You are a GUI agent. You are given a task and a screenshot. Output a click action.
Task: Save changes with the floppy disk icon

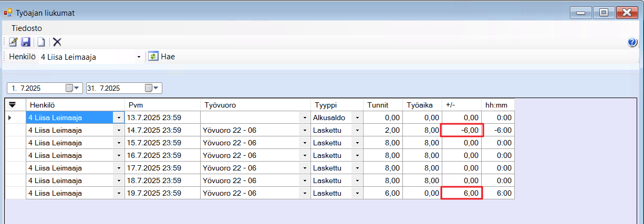point(25,42)
